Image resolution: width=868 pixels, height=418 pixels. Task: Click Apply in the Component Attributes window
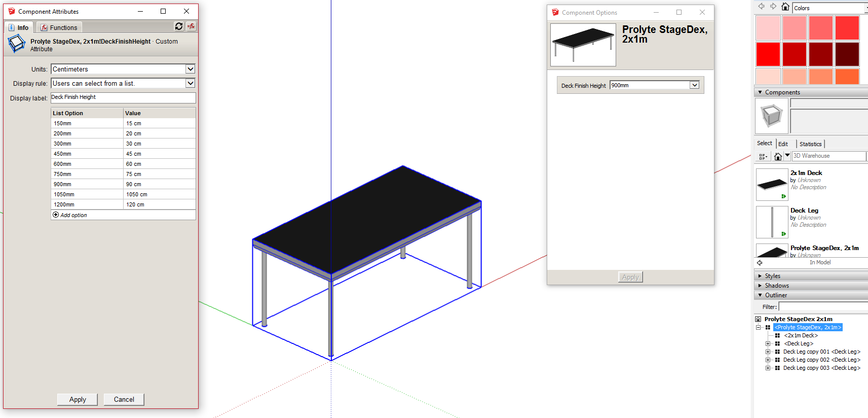[78, 399]
